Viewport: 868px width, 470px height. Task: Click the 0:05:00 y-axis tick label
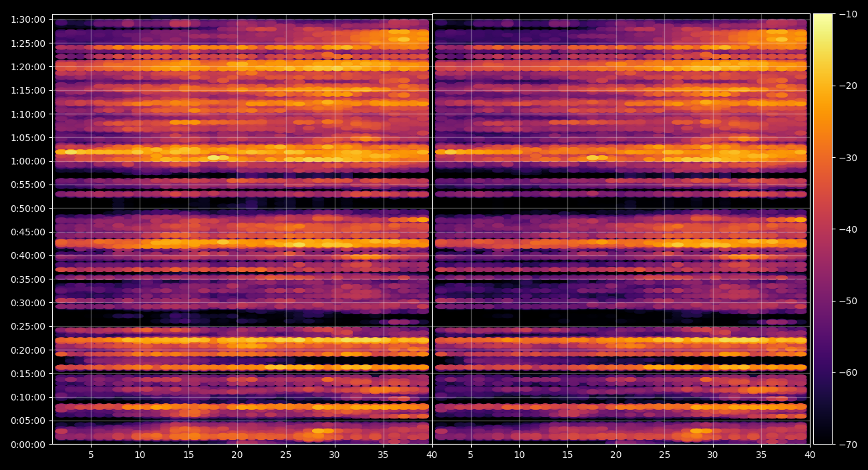point(28,421)
